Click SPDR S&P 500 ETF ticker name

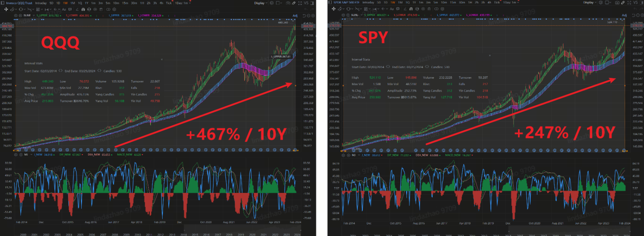[x=347, y=2]
